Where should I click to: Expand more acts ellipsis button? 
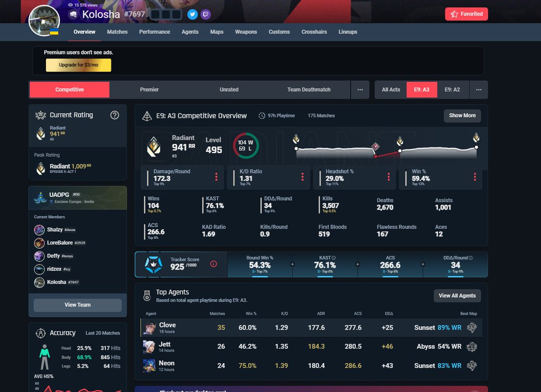tap(478, 90)
